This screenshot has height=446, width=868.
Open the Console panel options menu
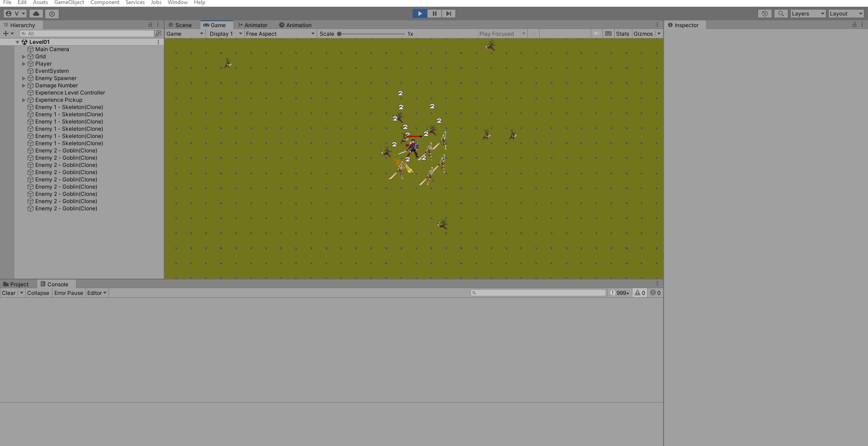[x=657, y=284]
